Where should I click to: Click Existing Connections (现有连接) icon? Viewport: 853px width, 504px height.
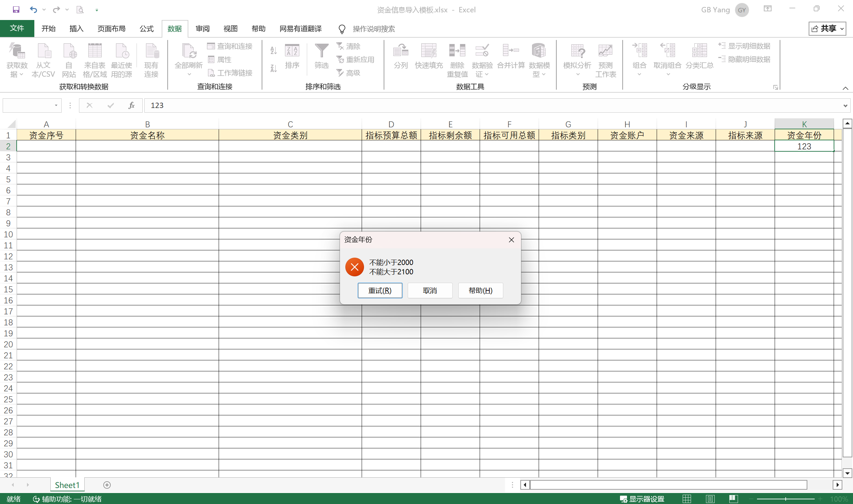point(151,60)
